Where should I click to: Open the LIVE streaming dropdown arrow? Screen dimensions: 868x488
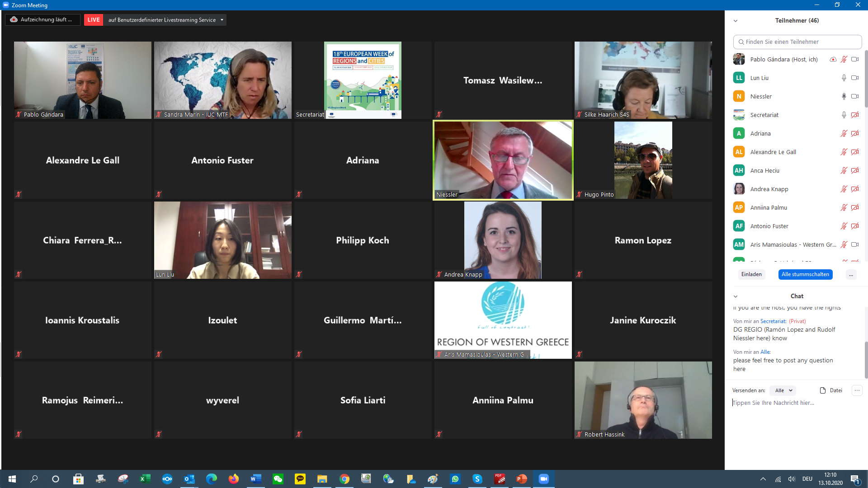tap(222, 20)
